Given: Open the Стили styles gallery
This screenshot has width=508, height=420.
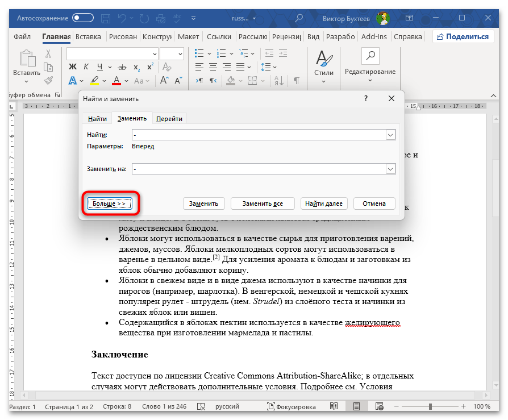Looking at the screenshot, I should click(324, 64).
